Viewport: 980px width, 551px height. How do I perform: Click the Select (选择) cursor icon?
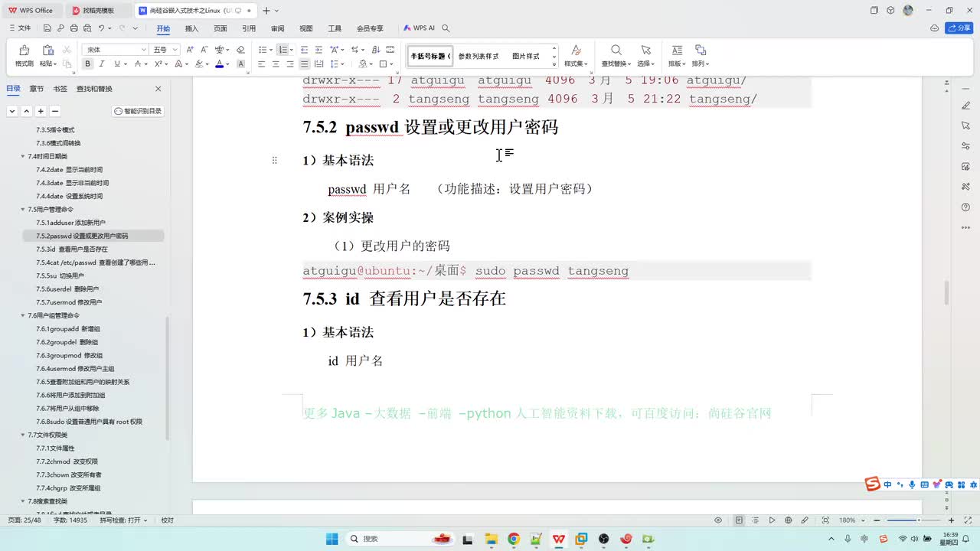(x=646, y=51)
